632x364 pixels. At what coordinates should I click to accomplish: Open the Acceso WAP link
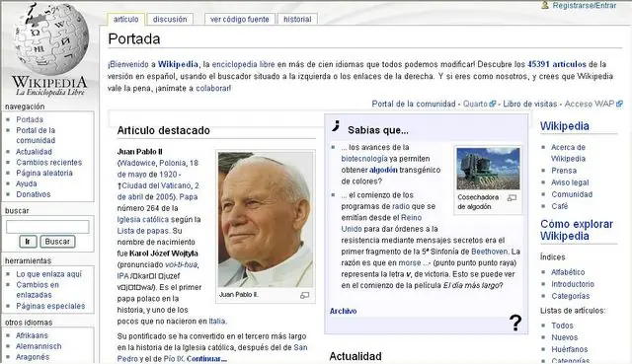pos(589,104)
